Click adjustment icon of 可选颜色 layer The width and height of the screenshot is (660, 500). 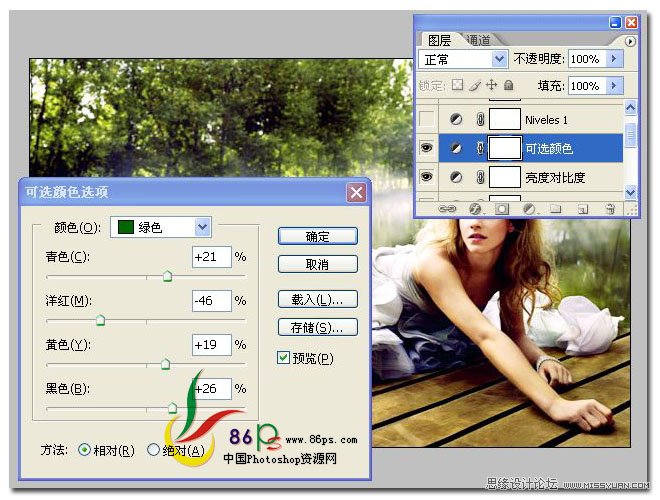456,148
